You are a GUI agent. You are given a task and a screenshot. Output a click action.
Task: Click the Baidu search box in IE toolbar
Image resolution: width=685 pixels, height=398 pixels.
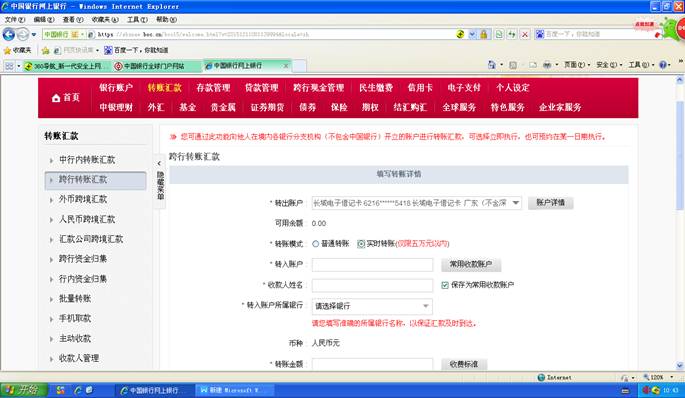click(x=599, y=34)
